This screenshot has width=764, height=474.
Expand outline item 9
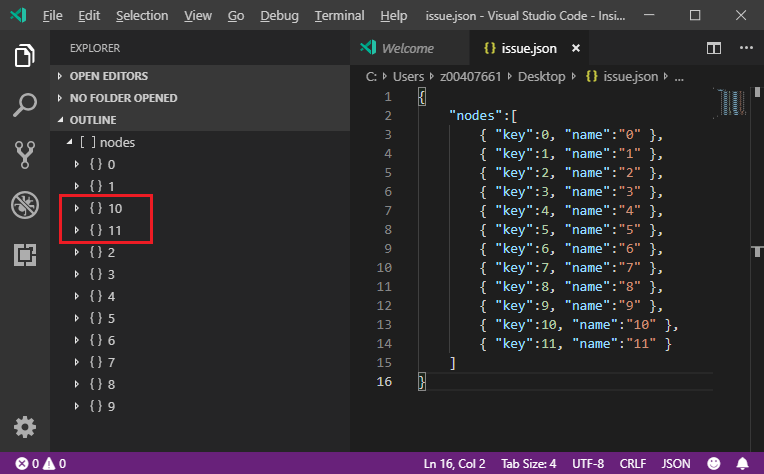pyautogui.click(x=76, y=406)
